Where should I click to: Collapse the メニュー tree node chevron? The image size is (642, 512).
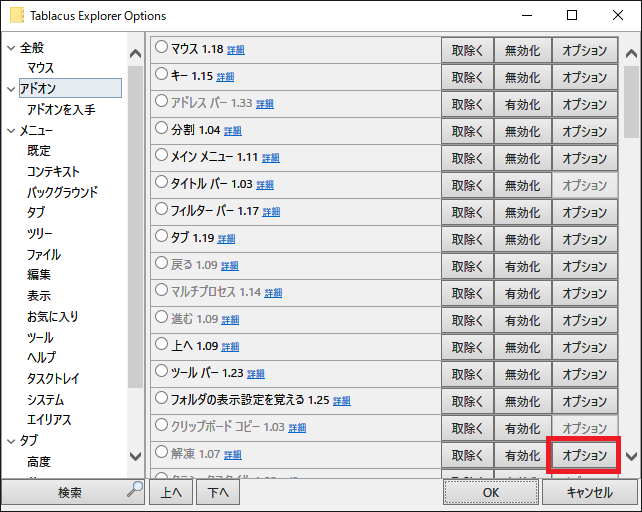tap(11, 131)
